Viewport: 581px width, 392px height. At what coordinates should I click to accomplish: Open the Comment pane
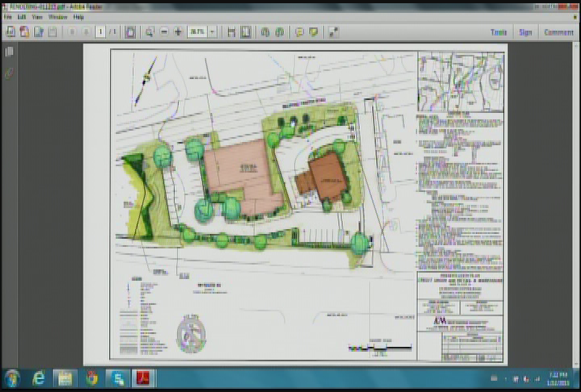558,32
